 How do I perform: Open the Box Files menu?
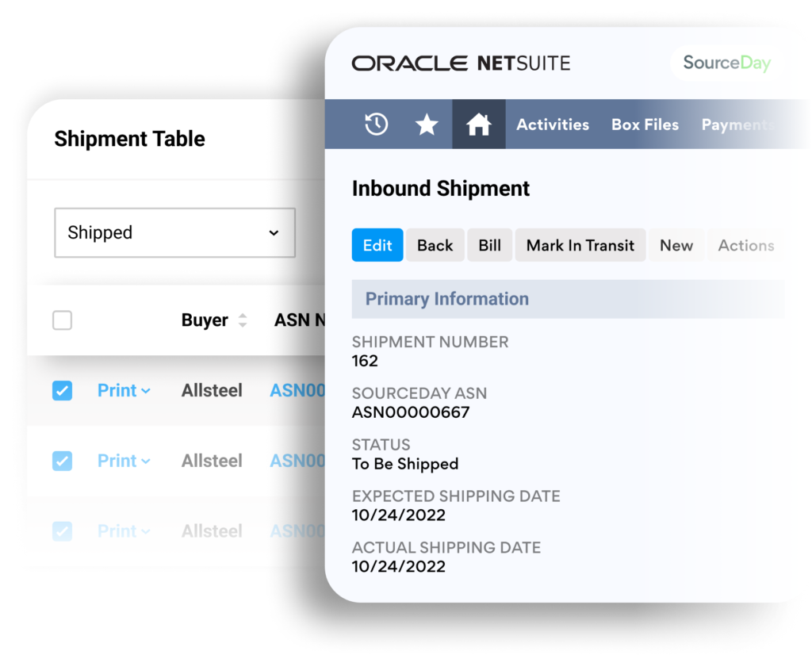[x=645, y=124]
